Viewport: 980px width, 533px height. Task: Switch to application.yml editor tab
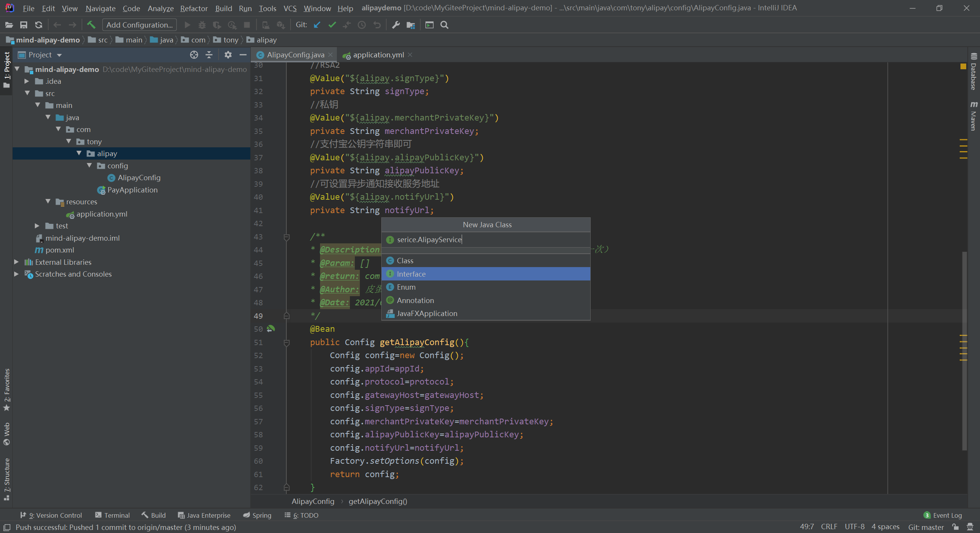point(377,55)
